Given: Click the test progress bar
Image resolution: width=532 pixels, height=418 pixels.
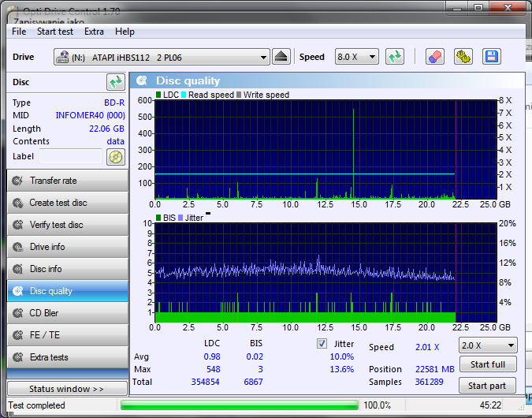Looking at the screenshot, I should (239, 405).
